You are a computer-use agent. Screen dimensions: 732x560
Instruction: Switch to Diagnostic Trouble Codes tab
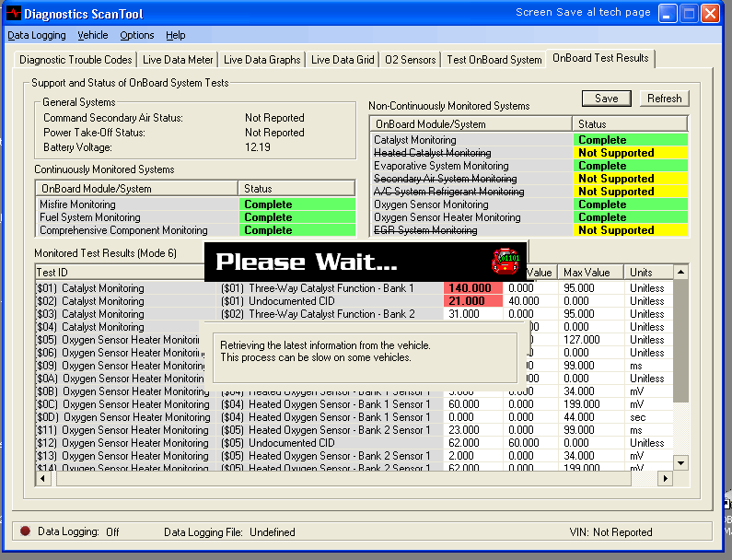tap(76, 60)
